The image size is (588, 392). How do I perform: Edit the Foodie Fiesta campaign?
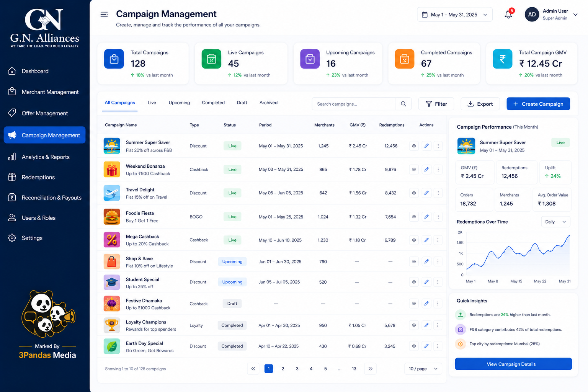[426, 217]
